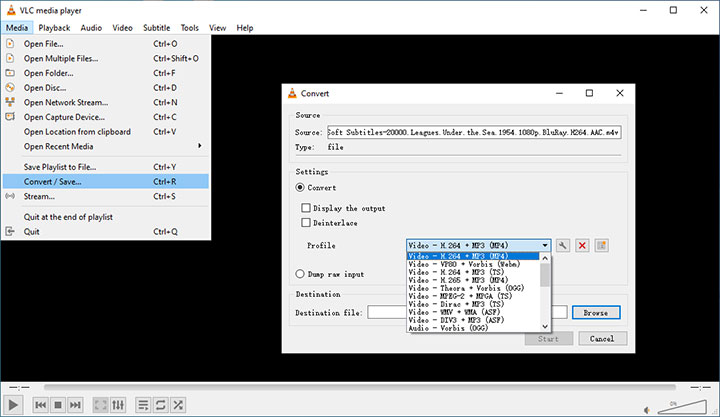Delete selected profile red X icon
This screenshot has width=720, height=417.
pyautogui.click(x=582, y=245)
